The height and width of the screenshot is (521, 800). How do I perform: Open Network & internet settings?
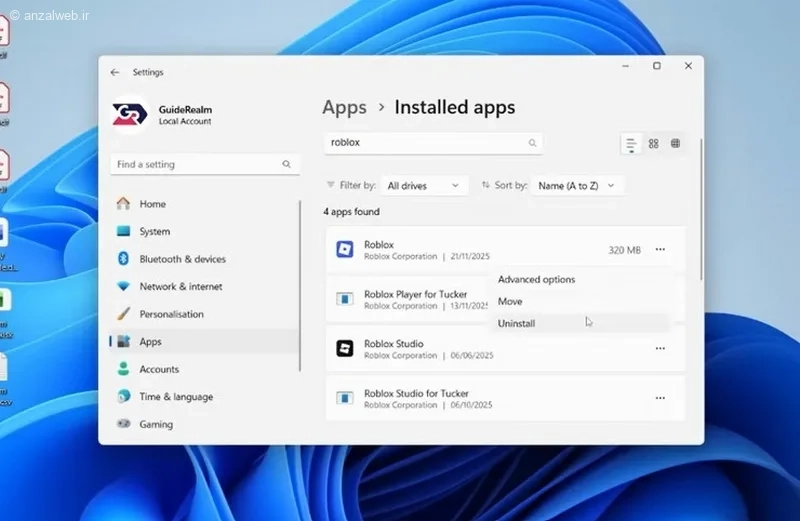204,286
